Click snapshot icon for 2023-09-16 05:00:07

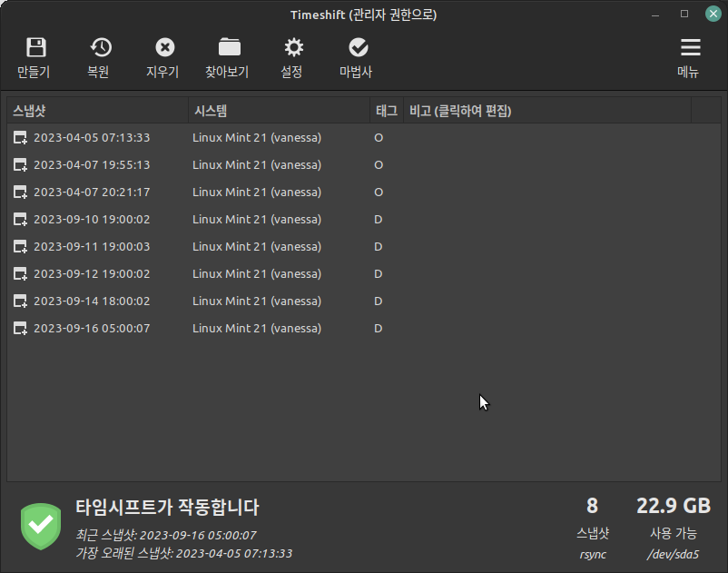(x=20, y=329)
